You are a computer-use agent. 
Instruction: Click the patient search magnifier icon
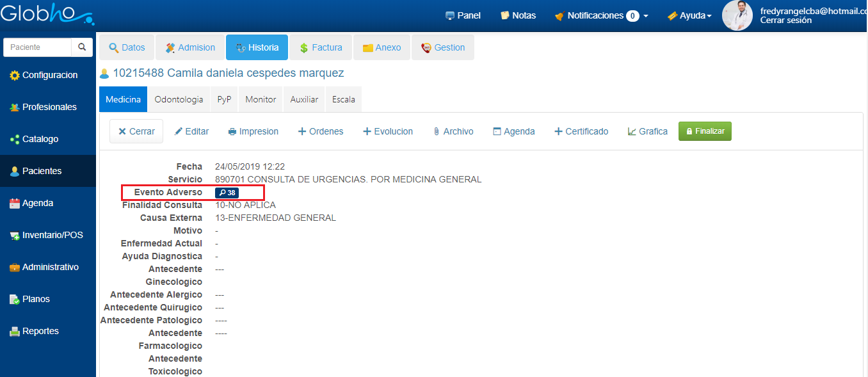pyautogui.click(x=82, y=47)
